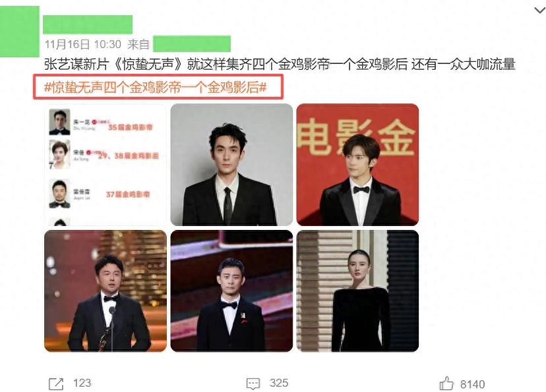The width and height of the screenshot is (546, 392).
Task: Click the share/repost icon
Action: coord(56,384)
